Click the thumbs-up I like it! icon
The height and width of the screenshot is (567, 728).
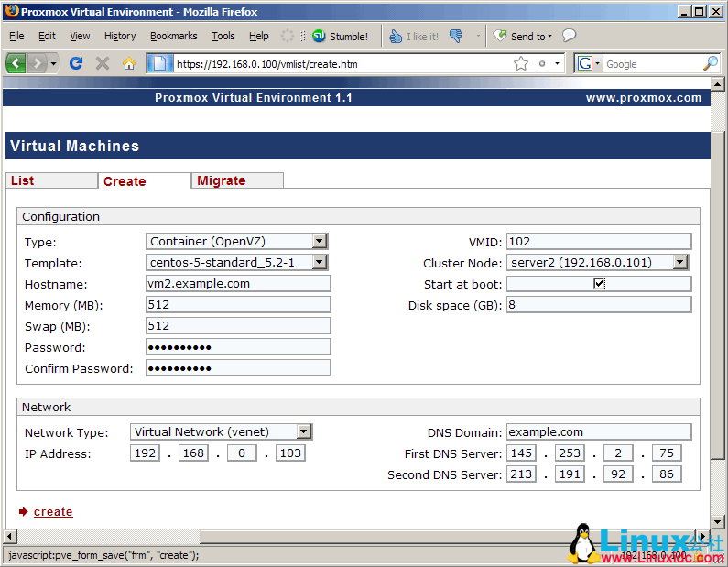tap(396, 37)
